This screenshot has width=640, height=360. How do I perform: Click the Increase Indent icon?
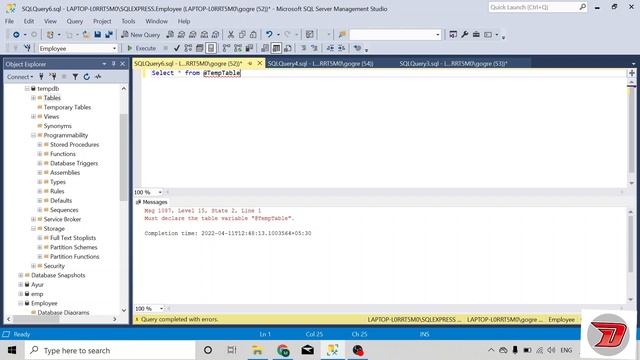342,48
